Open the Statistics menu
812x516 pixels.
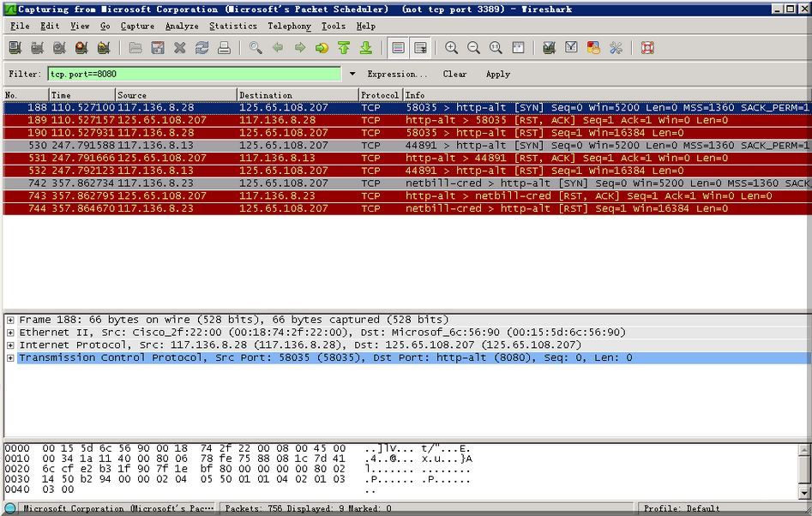coord(232,27)
